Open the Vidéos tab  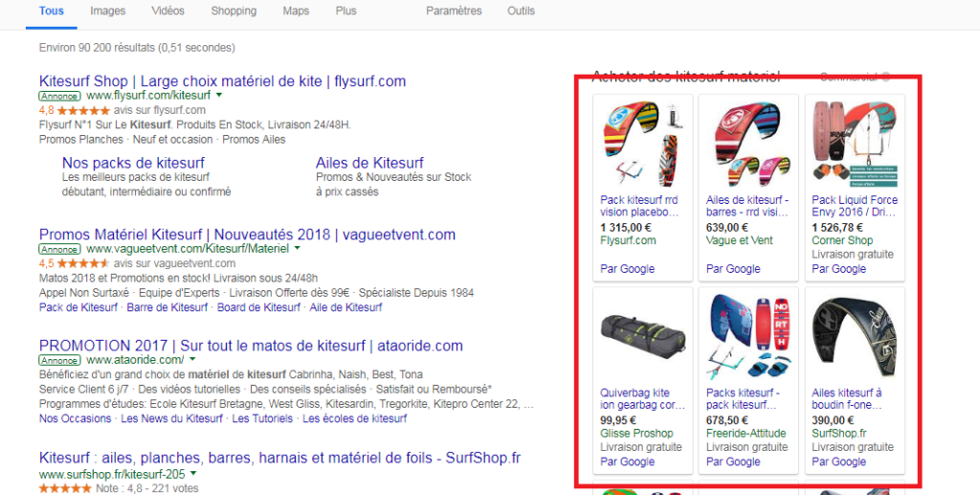point(168,11)
